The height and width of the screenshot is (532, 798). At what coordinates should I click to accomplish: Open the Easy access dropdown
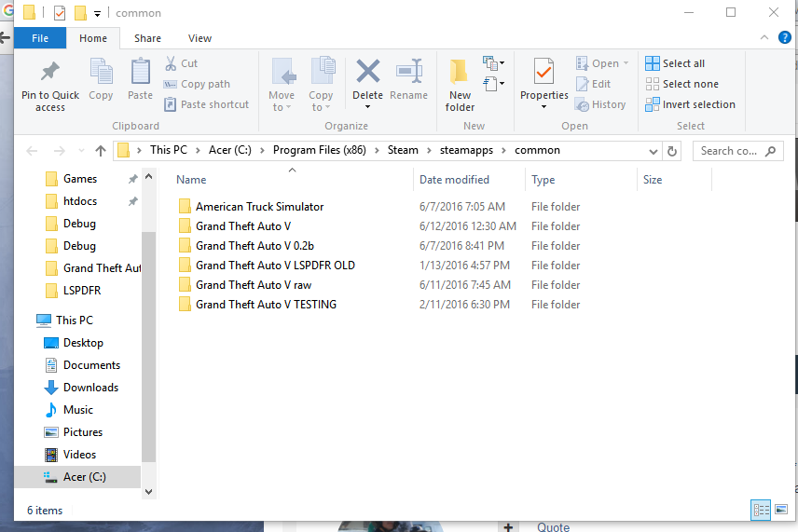pyautogui.click(x=494, y=84)
